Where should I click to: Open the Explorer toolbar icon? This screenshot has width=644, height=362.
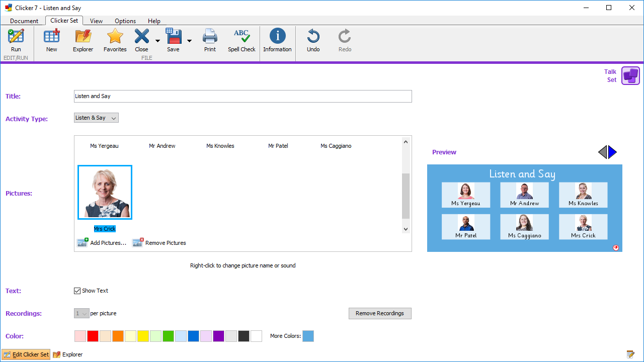83,36
